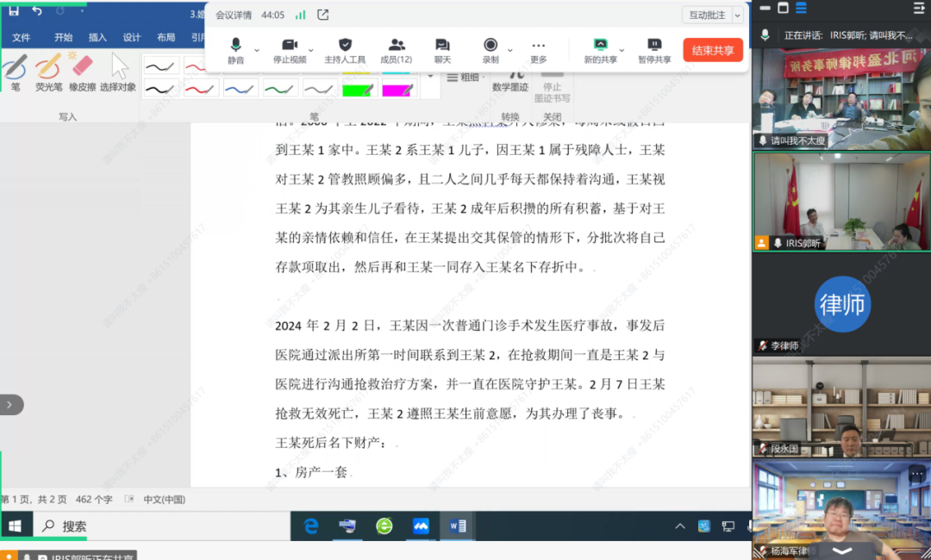Click the orange 结束共享 button
Image resolution: width=931 pixels, height=560 pixels.
[712, 49]
